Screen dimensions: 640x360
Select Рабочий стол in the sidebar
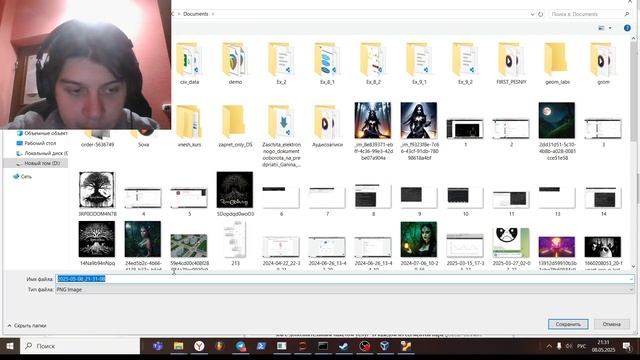click(x=36, y=143)
